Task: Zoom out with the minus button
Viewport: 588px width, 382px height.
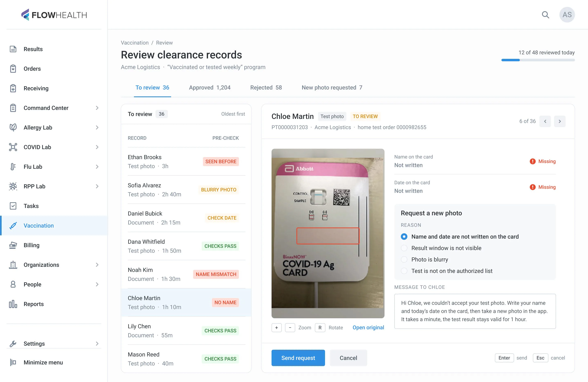Action: coord(290,328)
